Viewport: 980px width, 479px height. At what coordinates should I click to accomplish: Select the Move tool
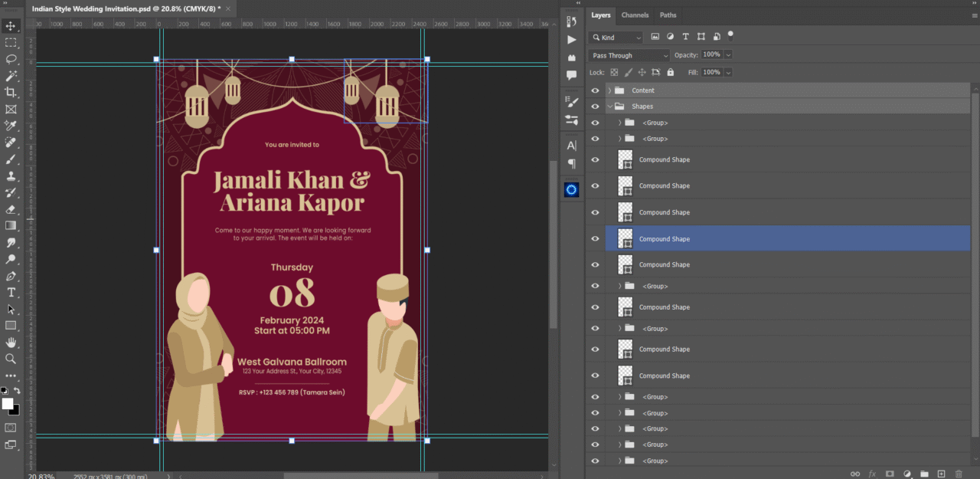pos(11,26)
